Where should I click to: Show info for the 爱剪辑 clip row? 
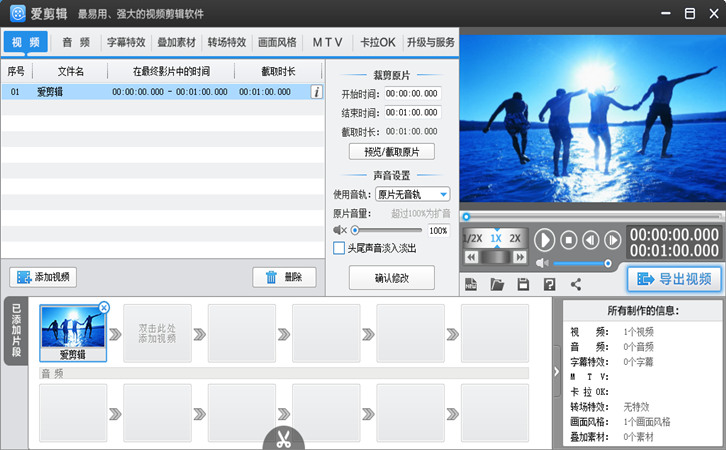pyautogui.click(x=316, y=92)
